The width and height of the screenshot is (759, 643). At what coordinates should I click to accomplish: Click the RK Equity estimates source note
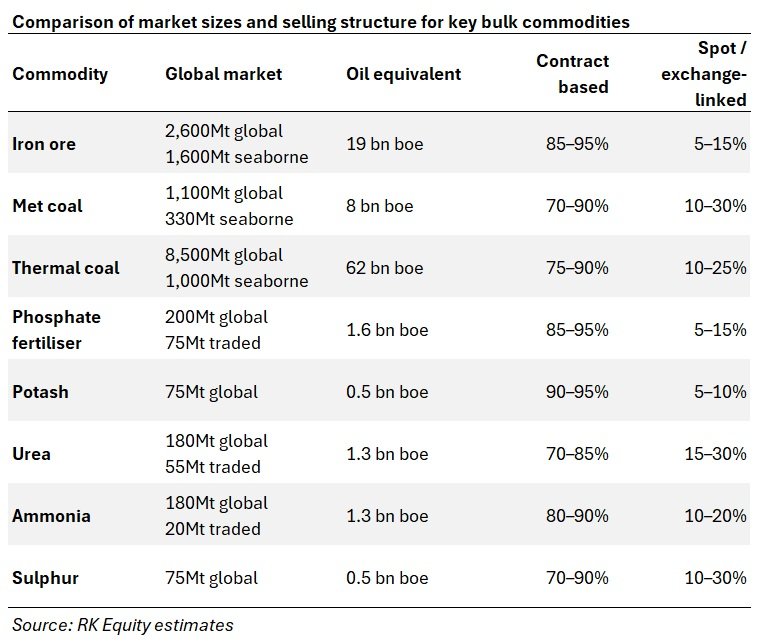pos(122,626)
